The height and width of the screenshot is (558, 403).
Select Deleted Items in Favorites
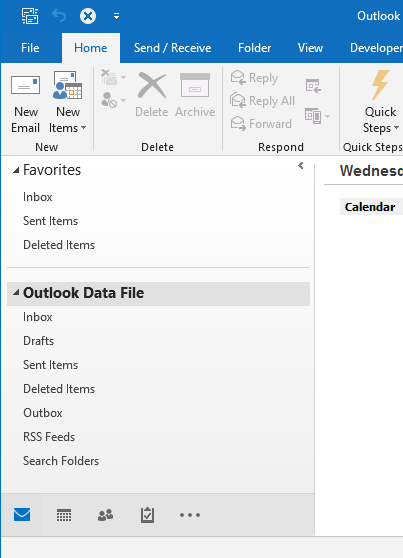pos(59,245)
